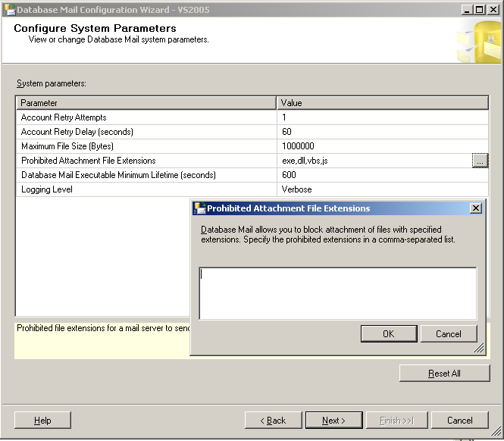Edit the Account Retry Attempts value 1

[383, 117]
